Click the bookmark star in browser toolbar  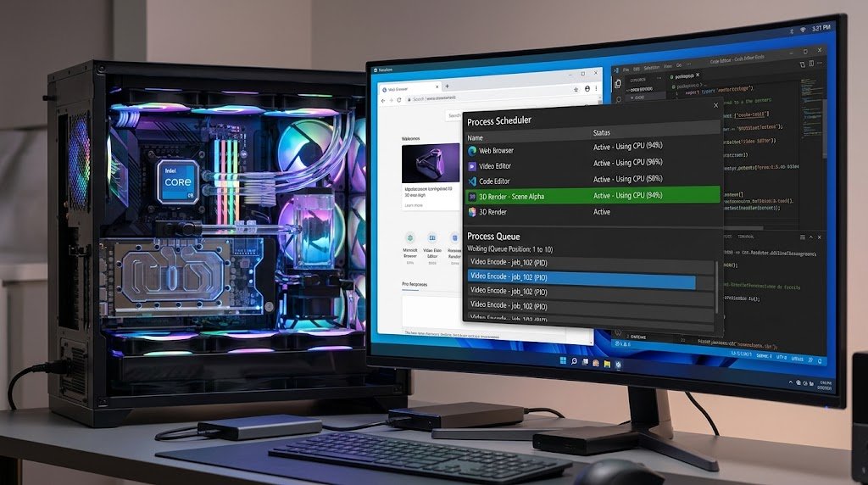tap(576, 90)
